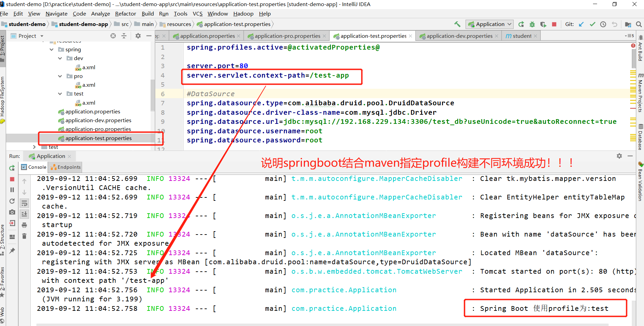This screenshot has height=326, width=644.
Task: Open Run panel settings gear
Action: (x=619, y=156)
